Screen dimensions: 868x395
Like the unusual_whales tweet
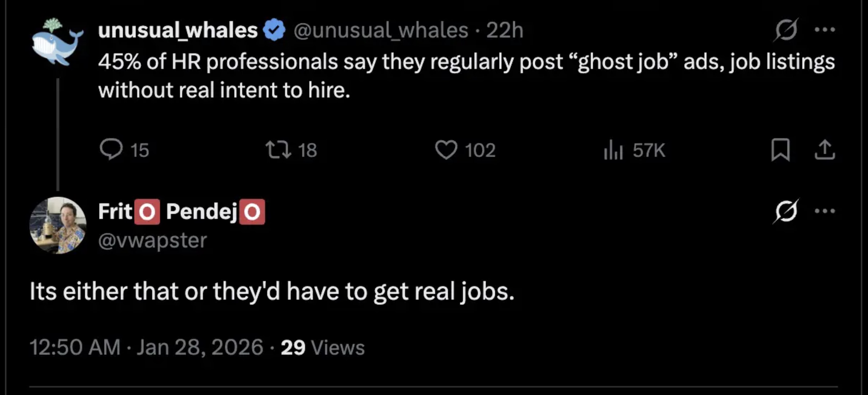click(x=446, y=150)
